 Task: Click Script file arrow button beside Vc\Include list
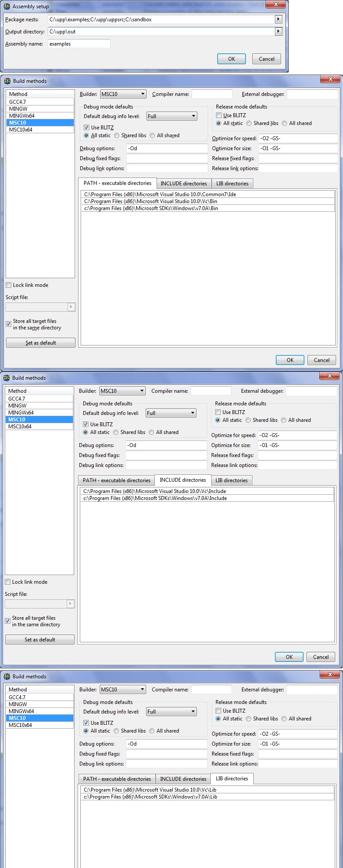click(70, 604)
